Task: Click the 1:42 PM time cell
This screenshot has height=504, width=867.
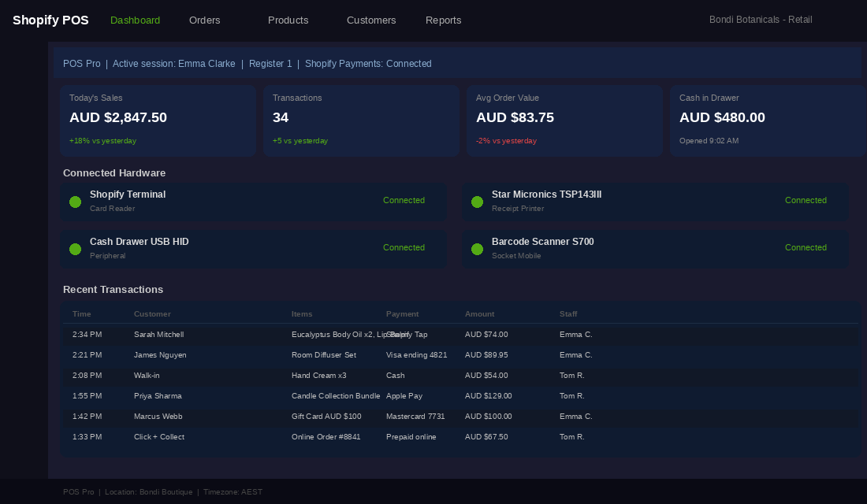Action: 87,416
